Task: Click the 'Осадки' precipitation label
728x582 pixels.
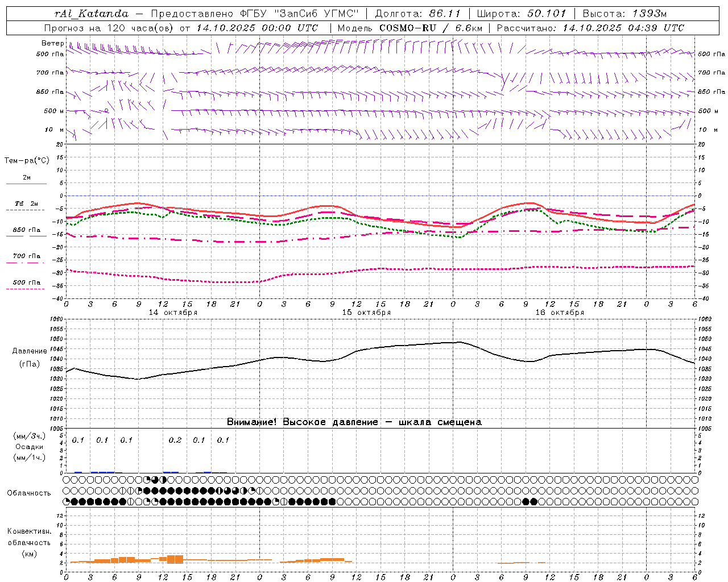Action: pos(30,447)
